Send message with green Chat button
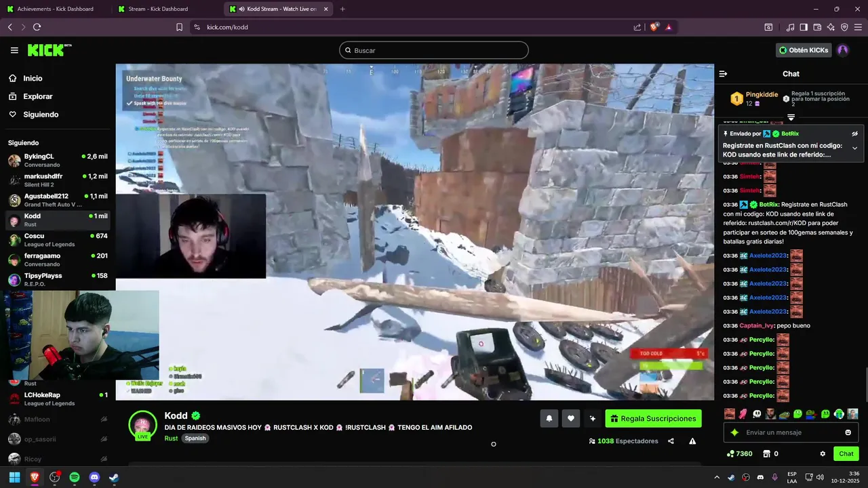Image resolution: width=868 pixels, height=488 pixels. point(846,454)
